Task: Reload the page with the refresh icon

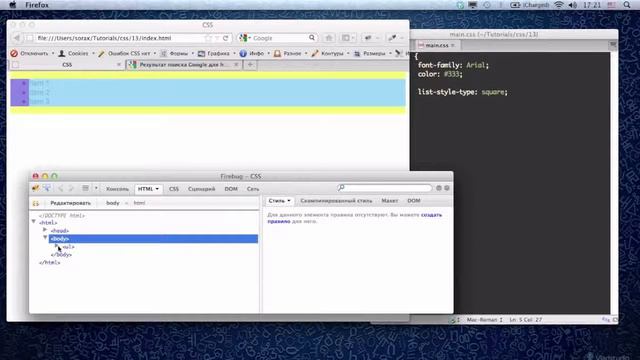Action: [x=225, y=38]
